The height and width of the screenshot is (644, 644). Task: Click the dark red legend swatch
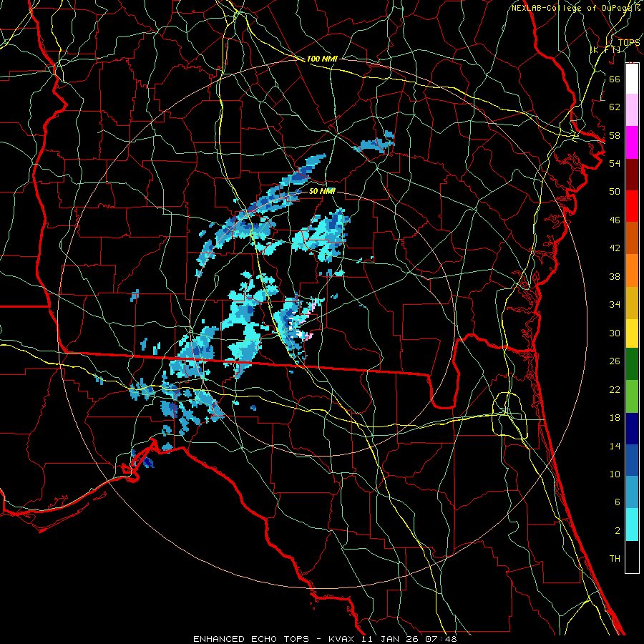(x=632, y=175)
